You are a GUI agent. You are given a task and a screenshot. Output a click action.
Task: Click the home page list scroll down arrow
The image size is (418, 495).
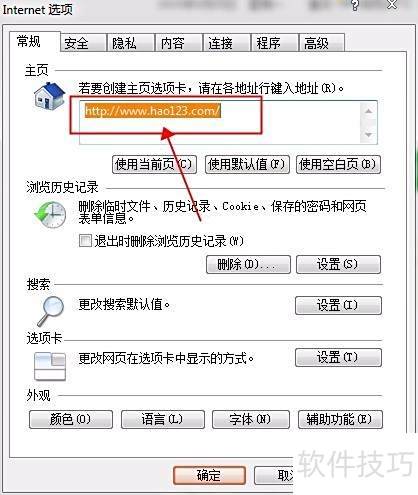click(x=368, y=135)
